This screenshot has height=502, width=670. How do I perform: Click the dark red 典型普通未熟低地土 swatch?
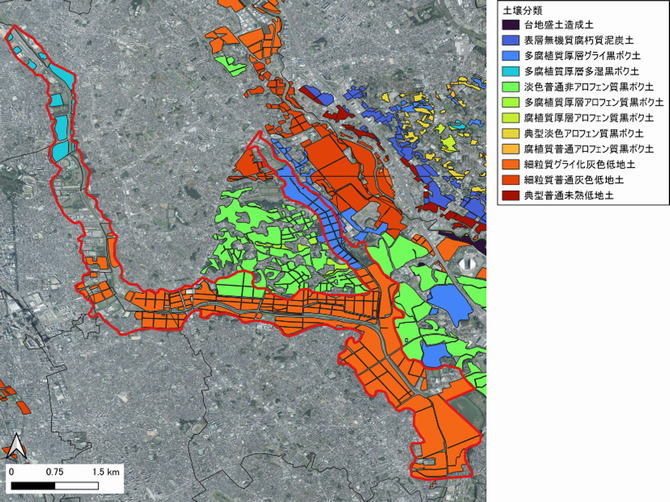pyautogui.click(x=510, y=197)
